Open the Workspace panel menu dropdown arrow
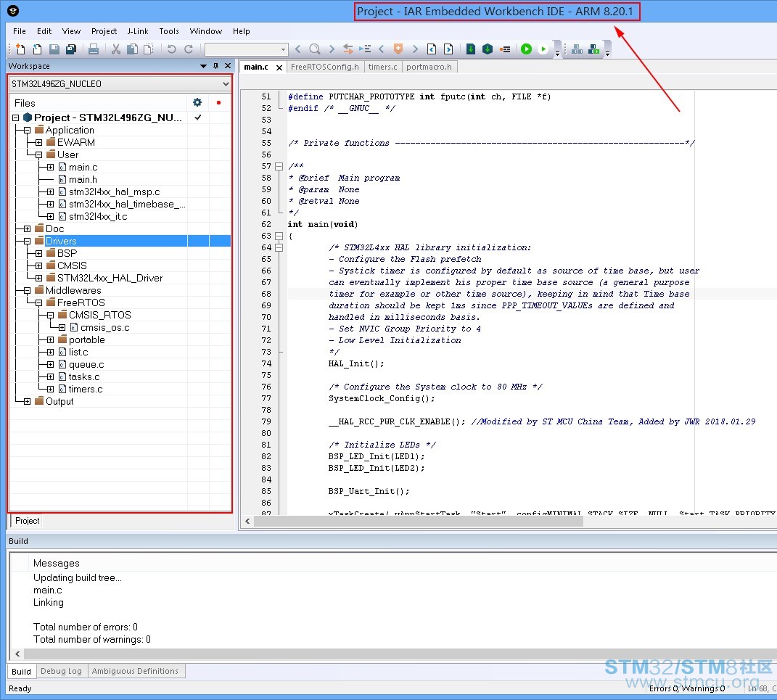This screenshot has height=700, width=777. coord(203,66)
